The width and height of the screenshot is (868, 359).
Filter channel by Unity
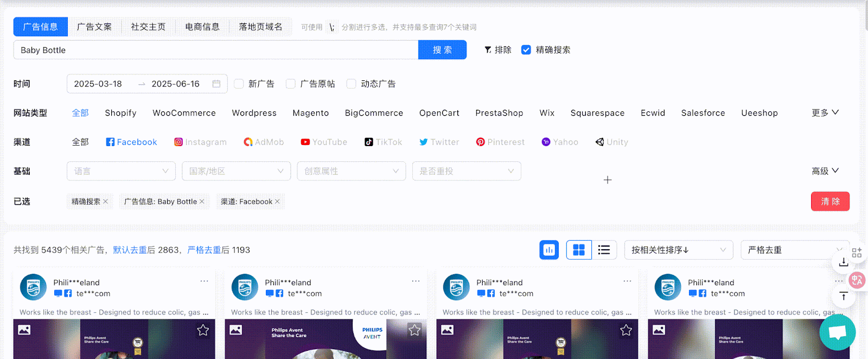[612, 142]
